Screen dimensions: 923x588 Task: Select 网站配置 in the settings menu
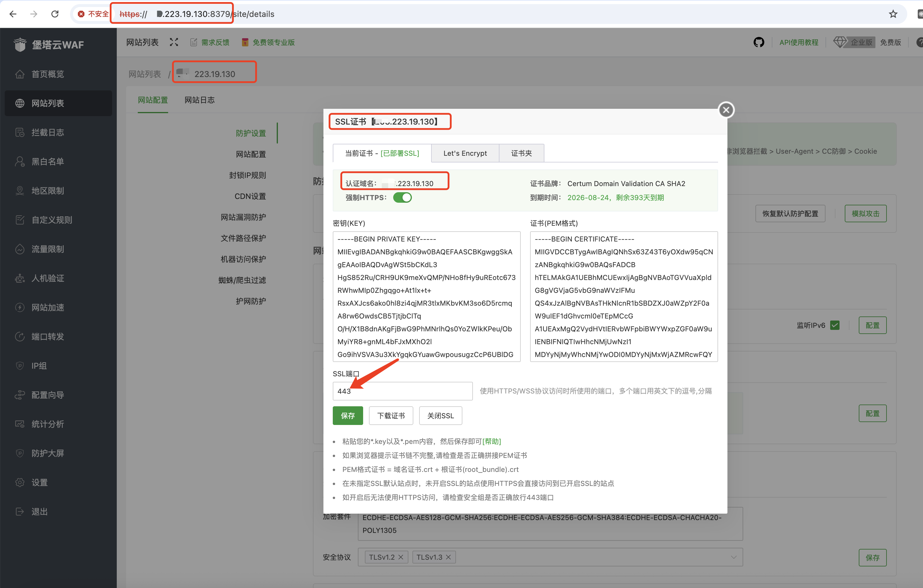(x=251, y=154)
